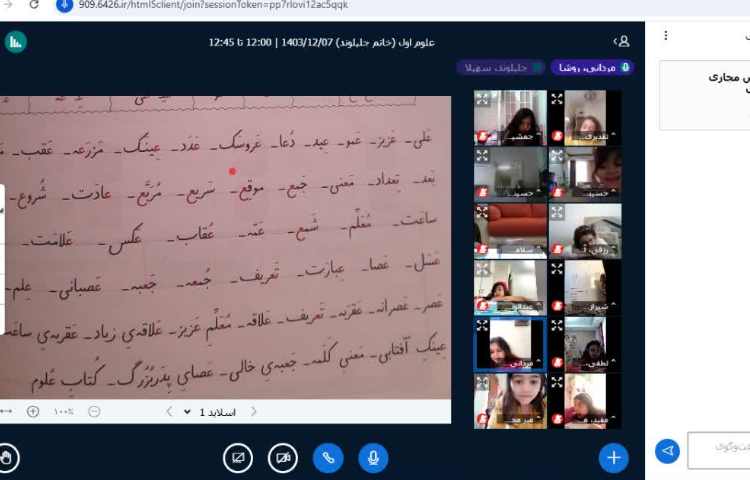Select the 'جلیلوند سهیلا' talking indicator
This screenshot has height=480, width=750.
[x=500, y=68]
